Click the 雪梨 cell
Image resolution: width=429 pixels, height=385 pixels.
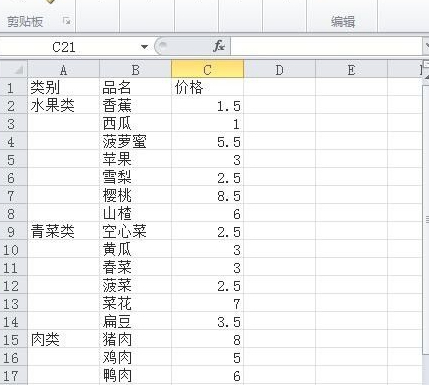click(x=135, y=178)
